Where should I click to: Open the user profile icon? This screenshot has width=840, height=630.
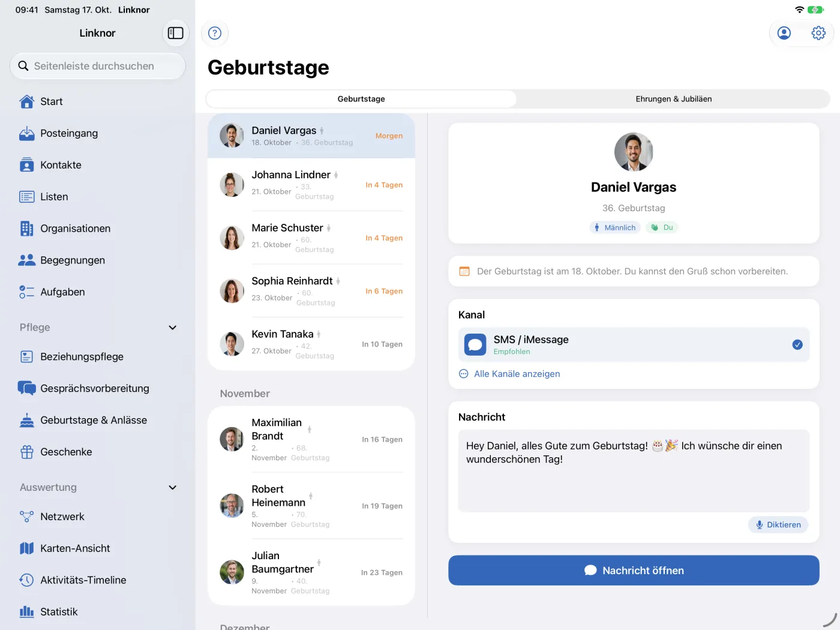click(x=784, y=33)
